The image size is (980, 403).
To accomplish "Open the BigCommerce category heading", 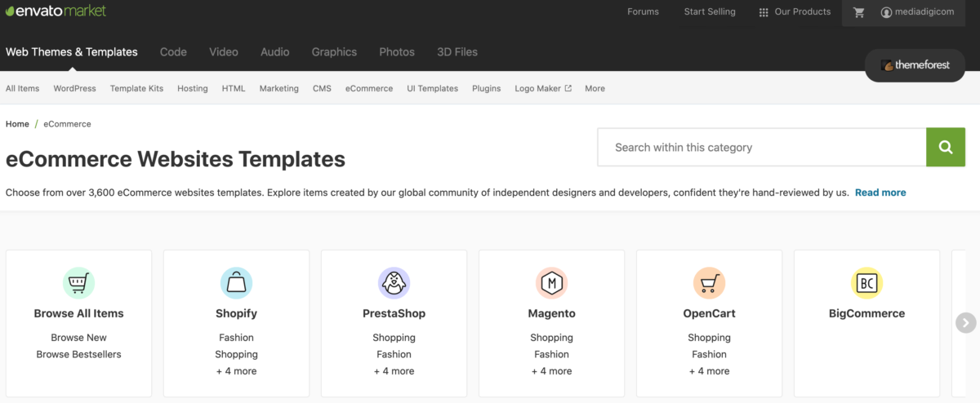I will [x=866, y=313].
